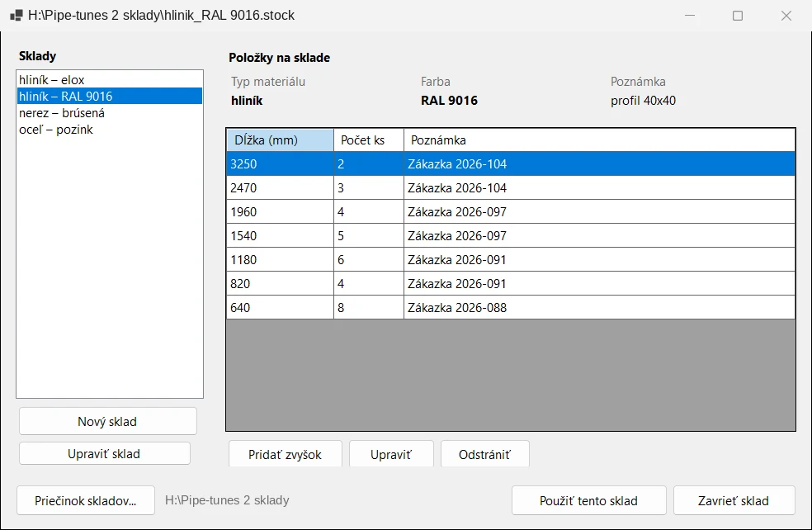Click the app icon in the title bar

(x=16, y=16)
